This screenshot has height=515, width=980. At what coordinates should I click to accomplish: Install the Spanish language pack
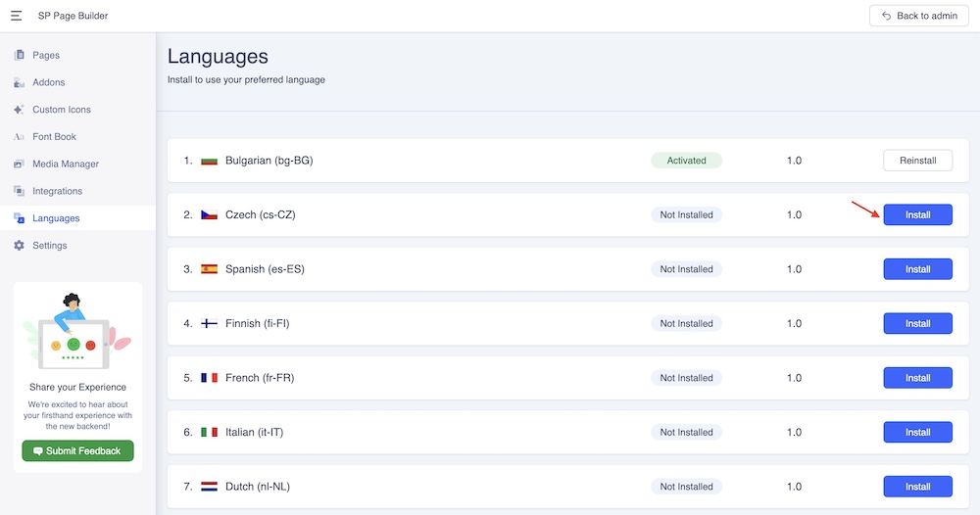(x=917, y=269)
